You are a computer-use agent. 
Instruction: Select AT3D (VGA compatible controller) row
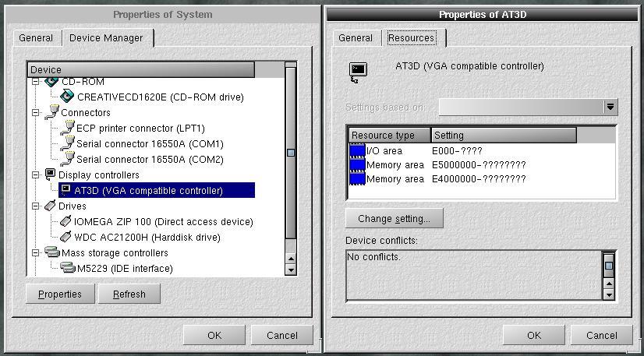click(157, 190)
